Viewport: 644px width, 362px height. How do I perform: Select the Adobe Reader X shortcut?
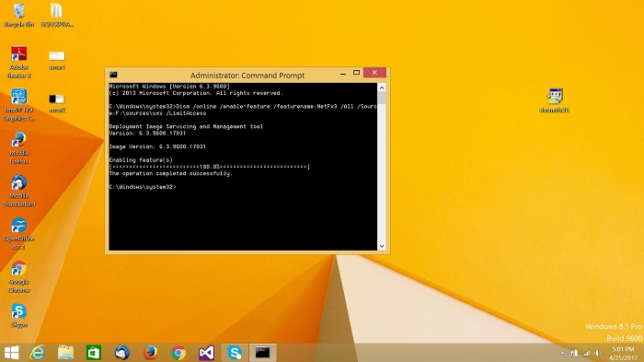pos(19,62)
